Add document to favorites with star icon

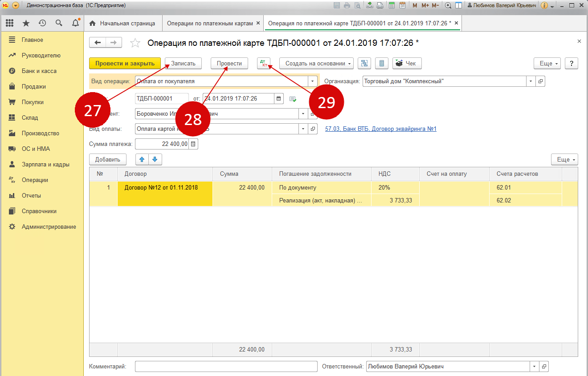(x=135, y=43)
